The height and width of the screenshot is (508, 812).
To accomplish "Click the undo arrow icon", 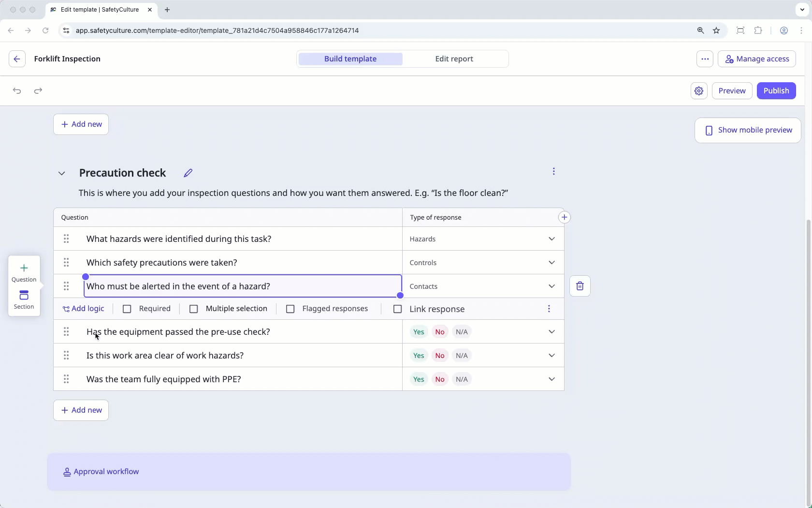I will coord(17,91).
